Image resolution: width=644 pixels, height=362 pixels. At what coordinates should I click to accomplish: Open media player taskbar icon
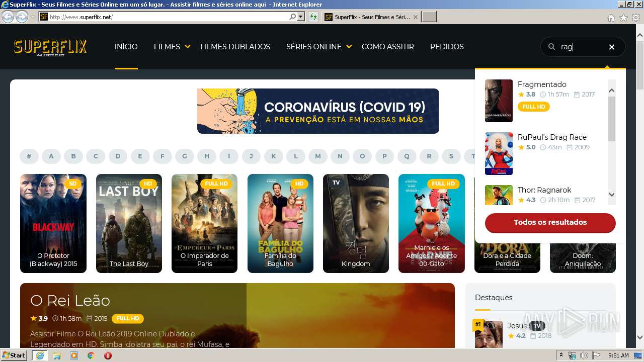(74, 355)
